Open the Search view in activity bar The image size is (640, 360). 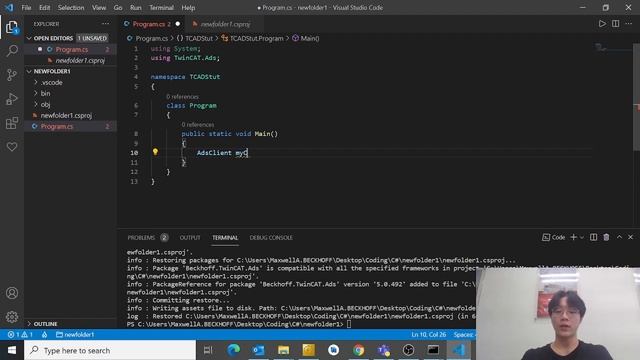(x=12, y=51)
